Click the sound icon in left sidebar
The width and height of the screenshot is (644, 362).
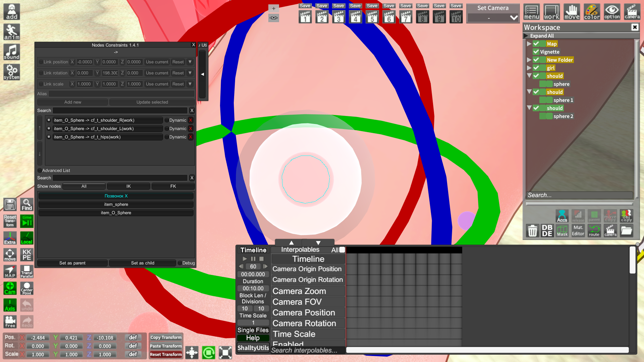[12, 52]
